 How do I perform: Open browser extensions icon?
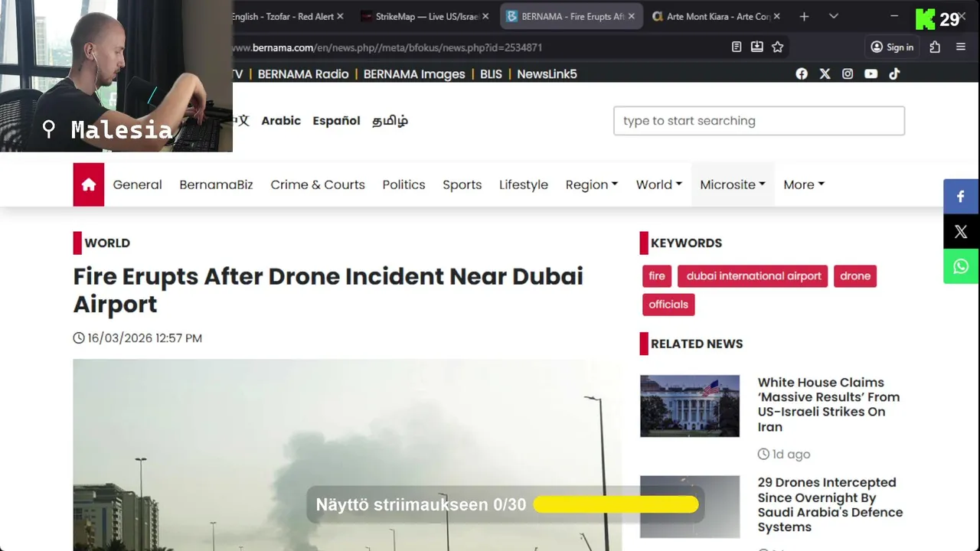click(x=935, y=47)
